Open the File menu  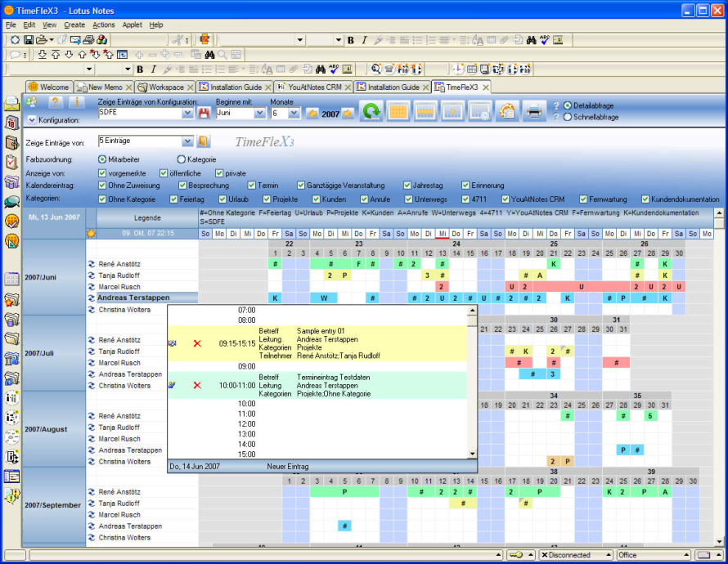(x=11, y=25)
